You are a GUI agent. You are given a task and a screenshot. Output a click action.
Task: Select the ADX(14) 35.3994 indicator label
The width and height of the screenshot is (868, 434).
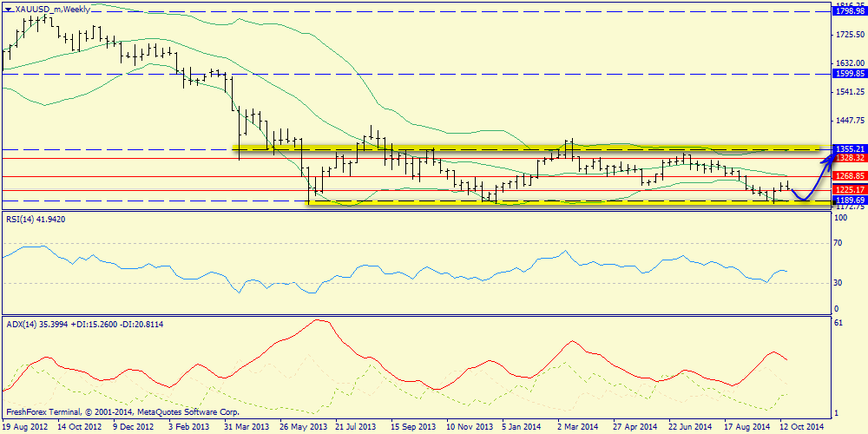(x=86, y=323)
